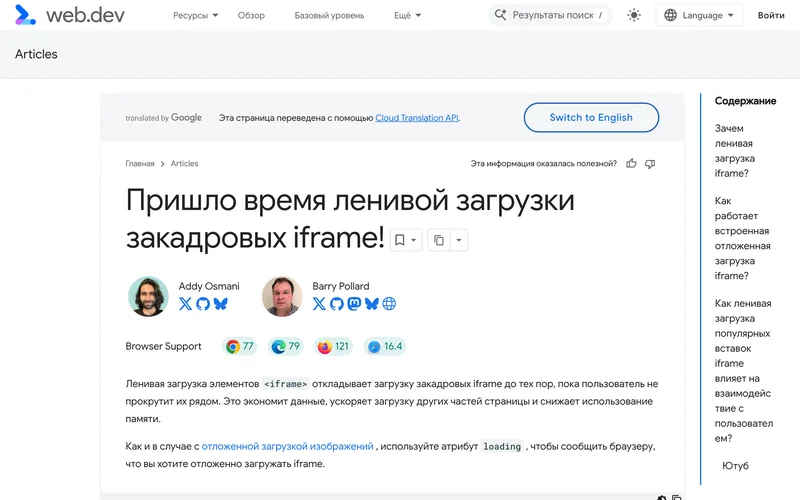This screenshot has width=800, height=500.
Task: Click the Войти sign-in button
Action: 771,15
